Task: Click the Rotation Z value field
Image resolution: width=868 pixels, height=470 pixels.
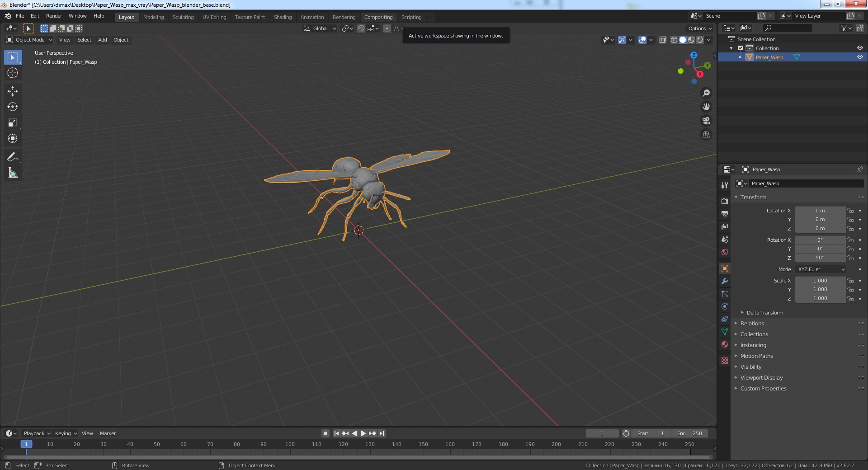Action: (x=820, y=258)
